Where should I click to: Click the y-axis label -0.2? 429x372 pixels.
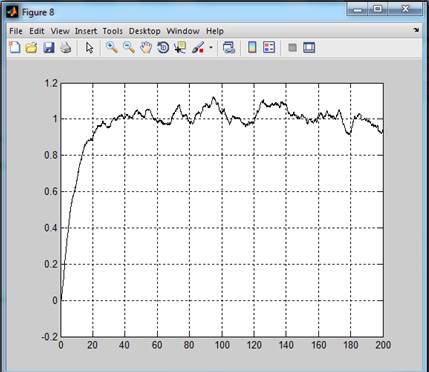[x=49, y=337]
